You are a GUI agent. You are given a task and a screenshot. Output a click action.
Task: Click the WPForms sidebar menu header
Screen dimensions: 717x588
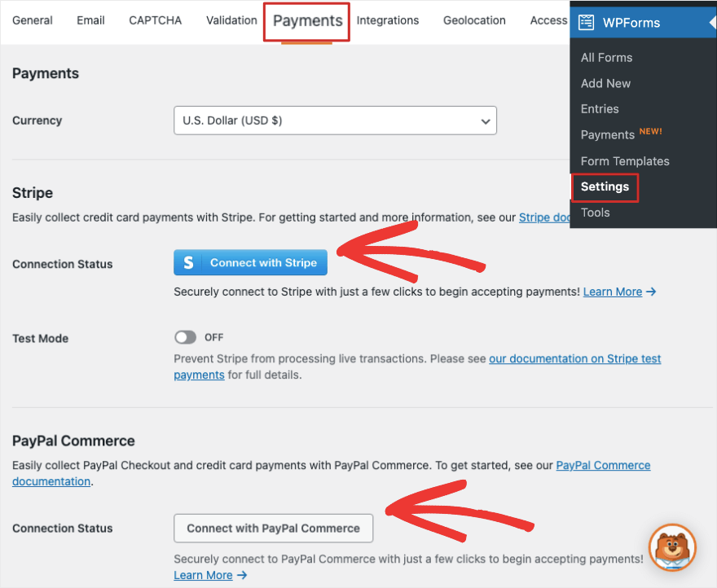point(643,23)
